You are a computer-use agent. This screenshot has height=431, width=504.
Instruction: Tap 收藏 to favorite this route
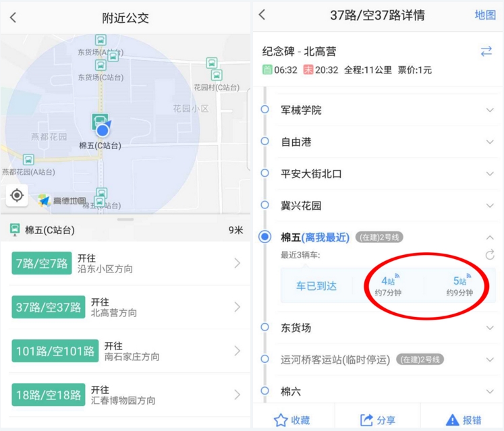[x=292, y=420]
